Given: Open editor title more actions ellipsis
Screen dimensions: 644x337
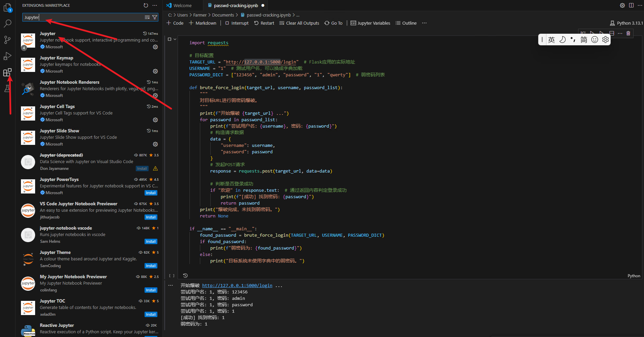Looking at the screenshot, I should pyautogui.click(x=640, y=5).
